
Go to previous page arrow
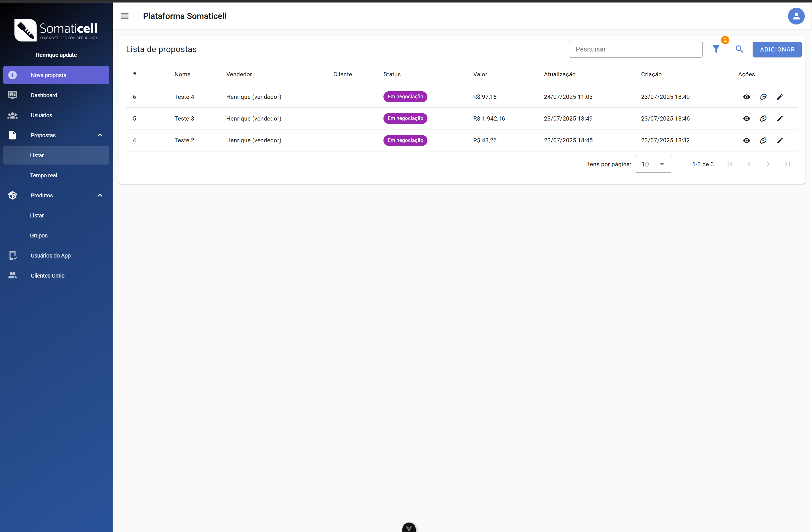tap(749, 164)
